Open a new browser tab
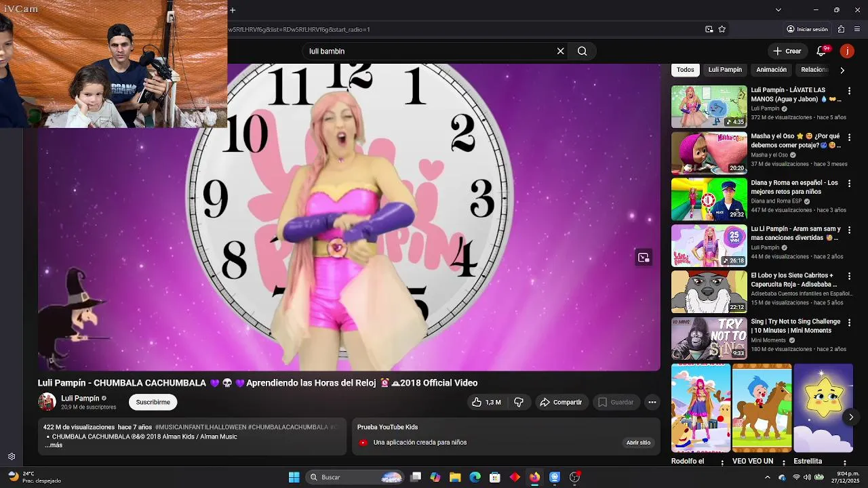This screenshot has height=488, width=868. pos(233,10)
